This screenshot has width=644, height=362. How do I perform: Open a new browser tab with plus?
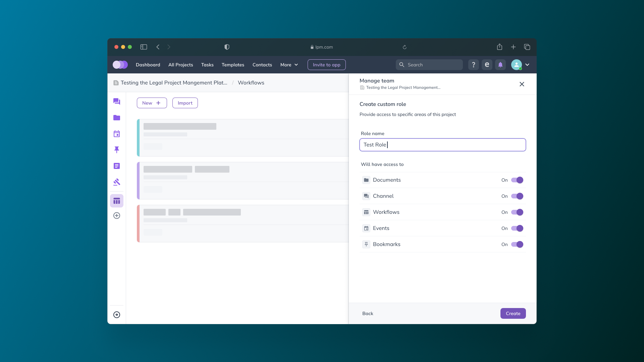click(513, 47)
